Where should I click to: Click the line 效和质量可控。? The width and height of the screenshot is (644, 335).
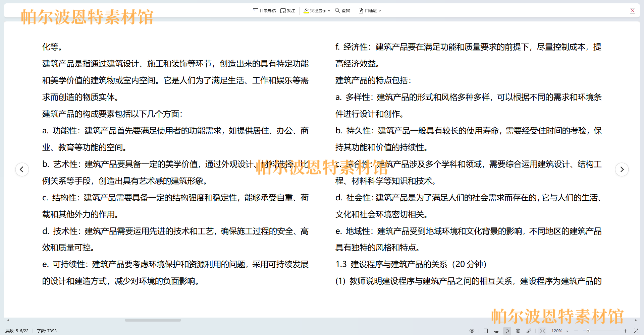click(68, 248)
